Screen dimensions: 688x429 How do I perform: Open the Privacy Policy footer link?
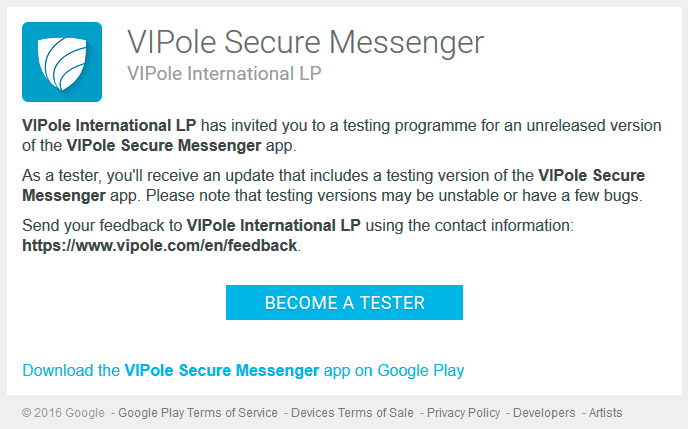[x=463, y=413]
